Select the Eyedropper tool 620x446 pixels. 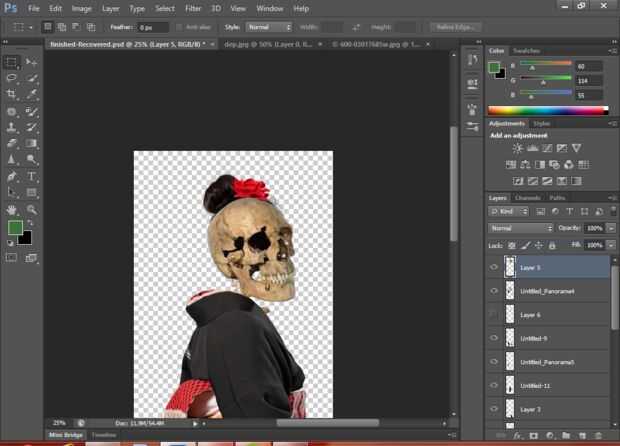coord(31,94)
